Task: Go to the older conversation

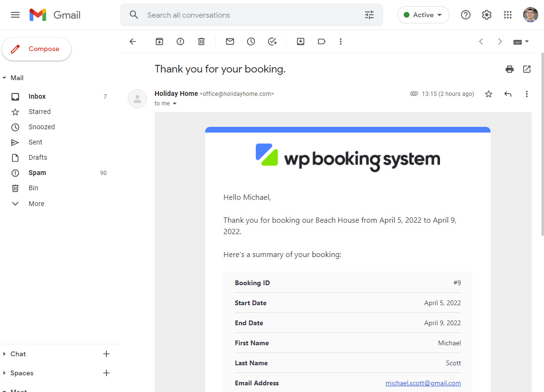Action: coord(500,41)
